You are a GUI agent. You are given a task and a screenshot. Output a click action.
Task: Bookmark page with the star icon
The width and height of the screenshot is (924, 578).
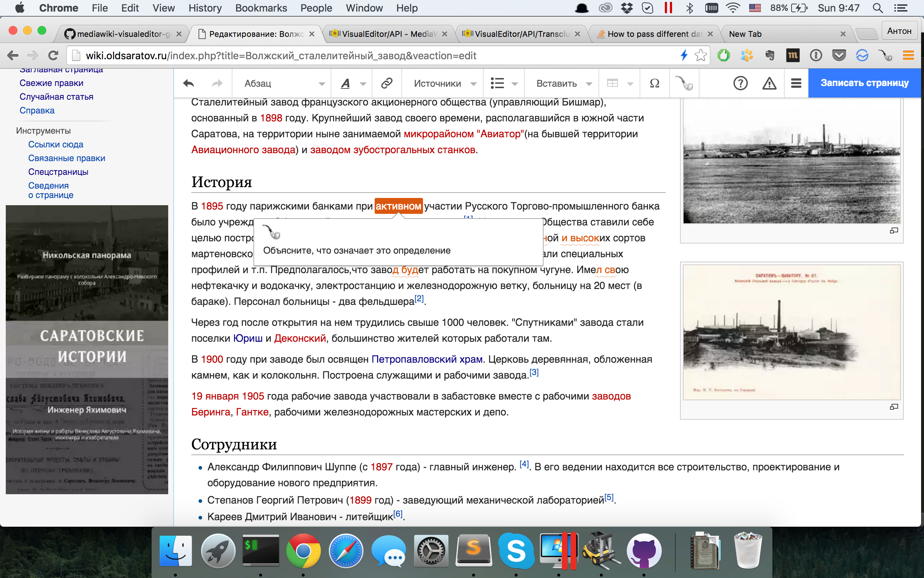click(700, 56)
